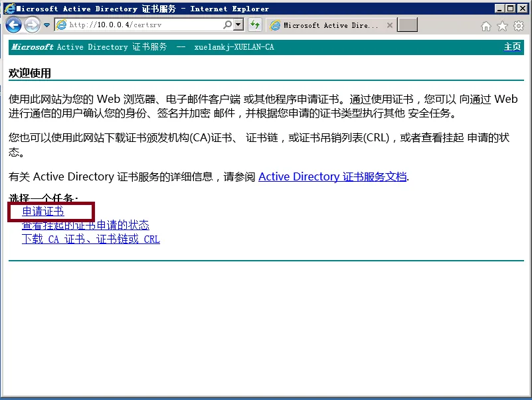This screenshot has width=532, height=400.
Task: Go forward with the Forward arrow button
Action: point(33,25)
